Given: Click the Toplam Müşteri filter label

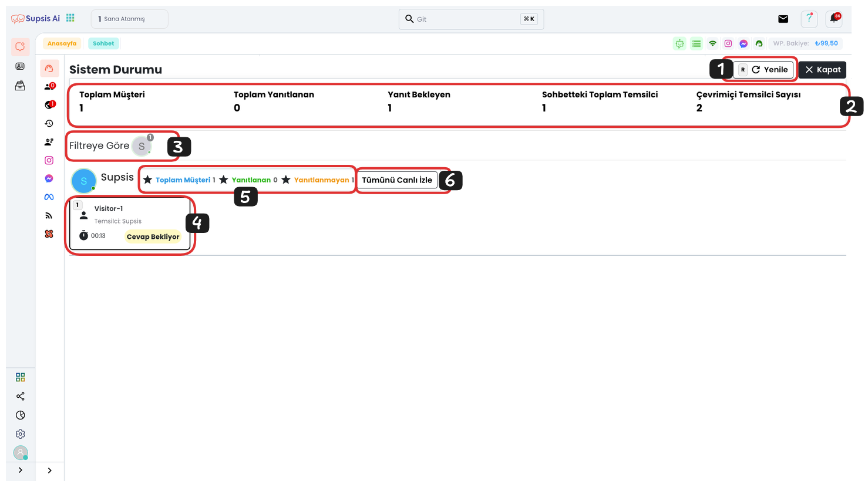Looking at the screenshot, I should point(183,180).
